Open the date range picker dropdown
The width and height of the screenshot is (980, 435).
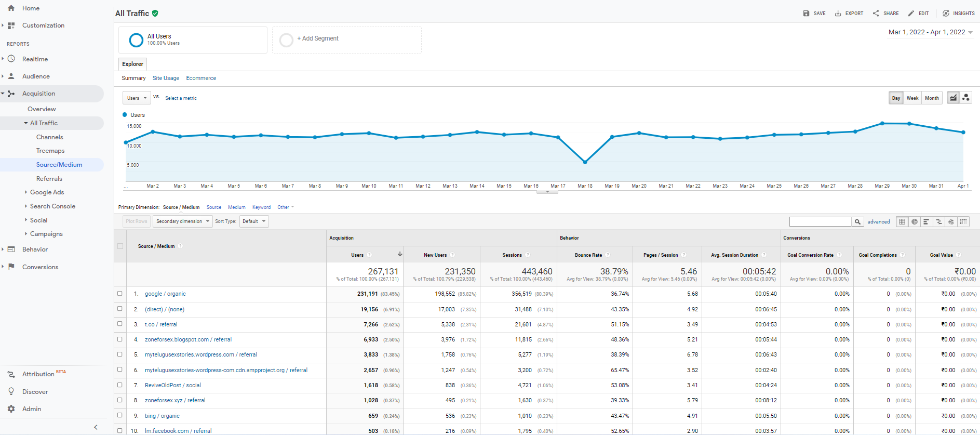(930, 32)
